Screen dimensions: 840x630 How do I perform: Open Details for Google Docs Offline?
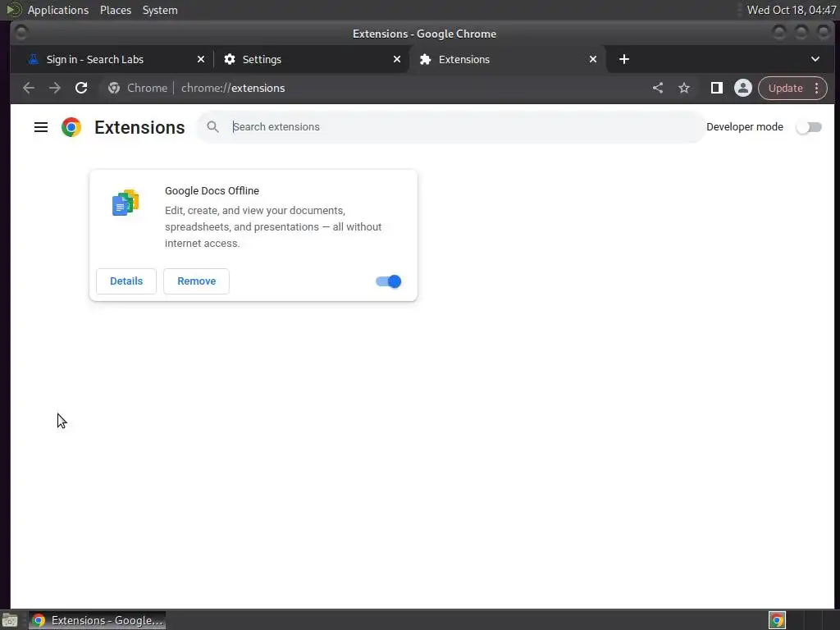click(126, 281)
